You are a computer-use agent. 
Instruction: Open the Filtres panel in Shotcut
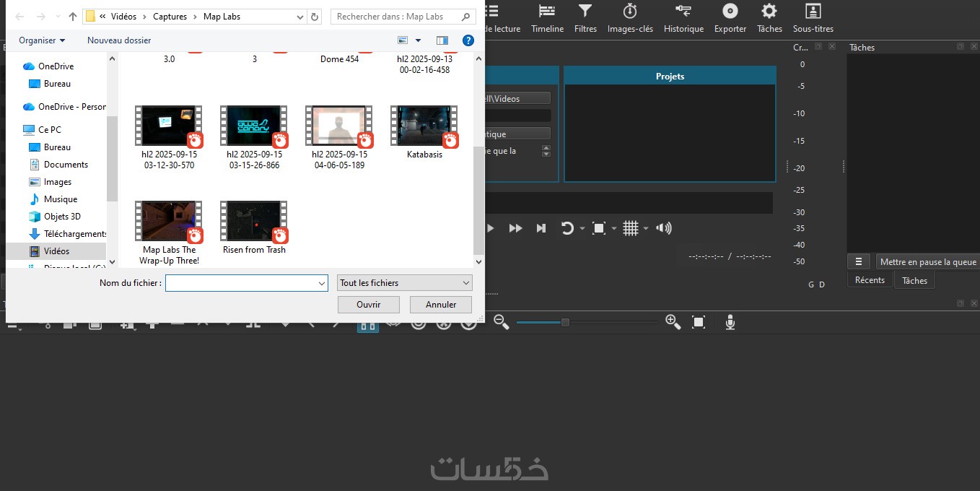585,18
